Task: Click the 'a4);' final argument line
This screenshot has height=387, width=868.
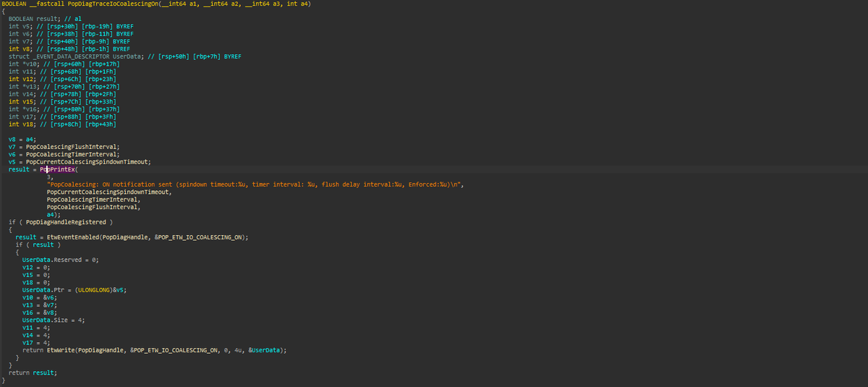Action: 53,213
